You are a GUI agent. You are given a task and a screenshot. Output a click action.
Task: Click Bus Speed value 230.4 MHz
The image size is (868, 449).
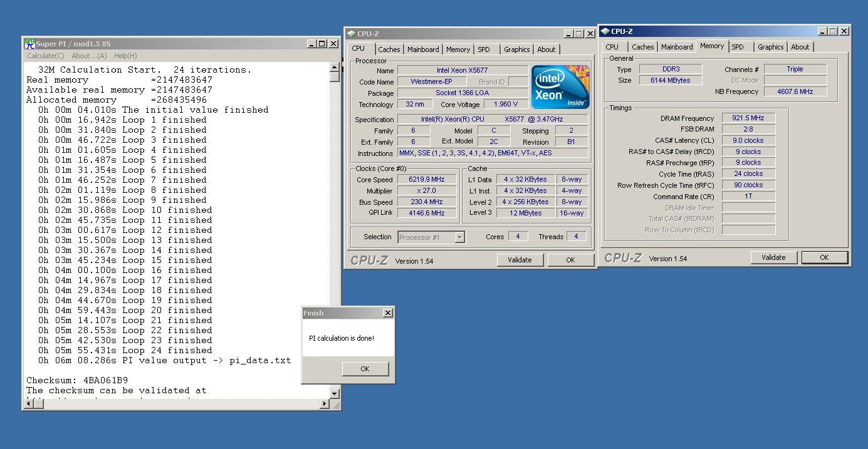click(426, 202)
